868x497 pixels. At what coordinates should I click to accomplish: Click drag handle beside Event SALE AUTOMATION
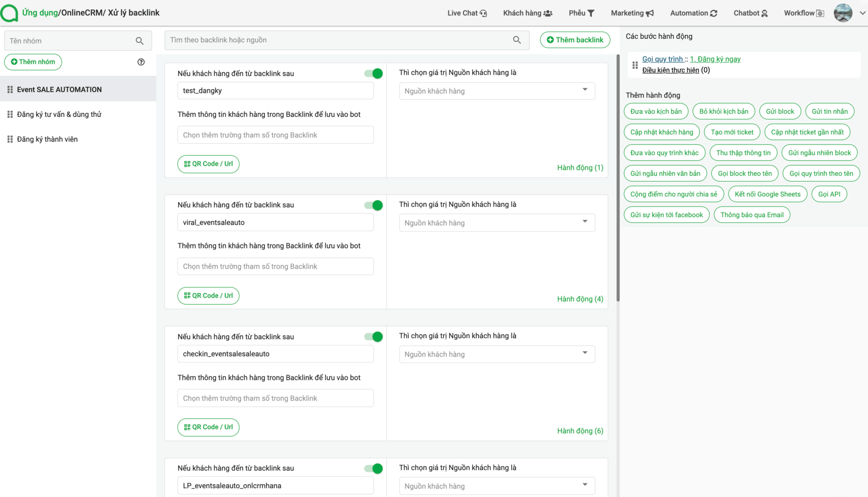click(10, 89)
